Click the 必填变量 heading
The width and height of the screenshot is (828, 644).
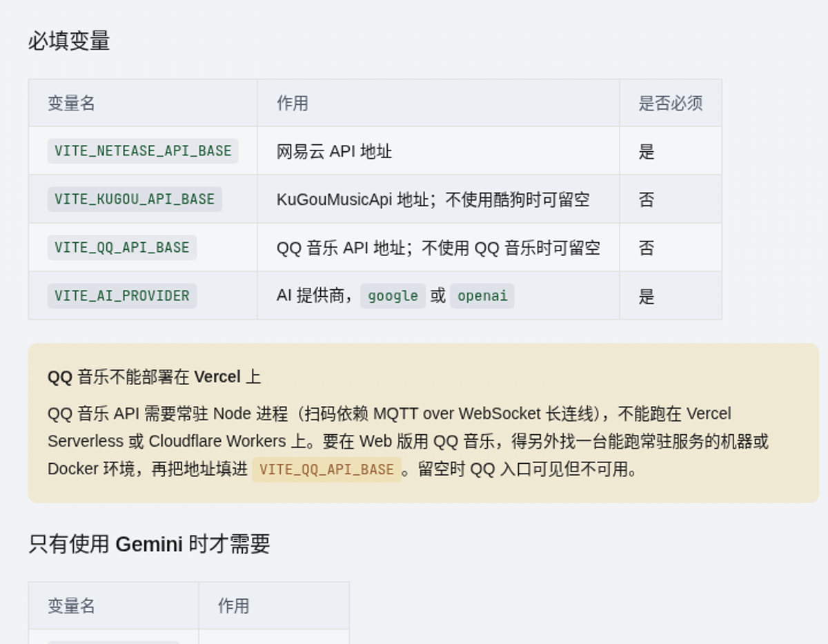(x=69, y=41)
